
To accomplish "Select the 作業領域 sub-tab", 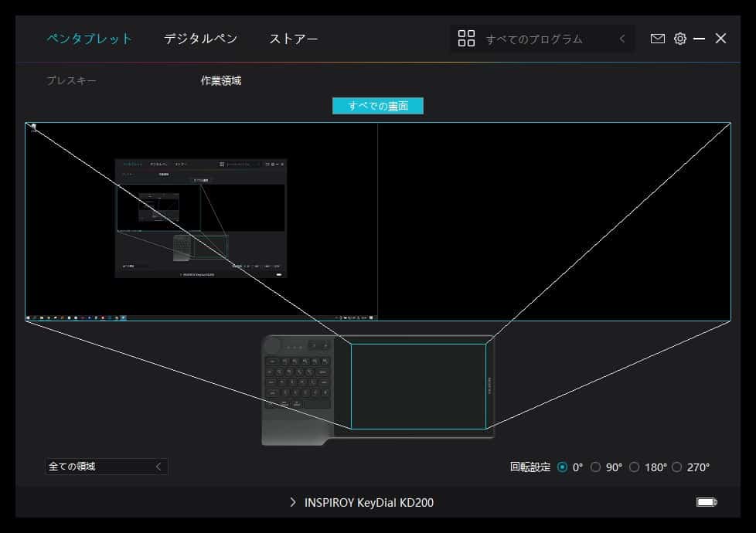I will tap(221, 80).
